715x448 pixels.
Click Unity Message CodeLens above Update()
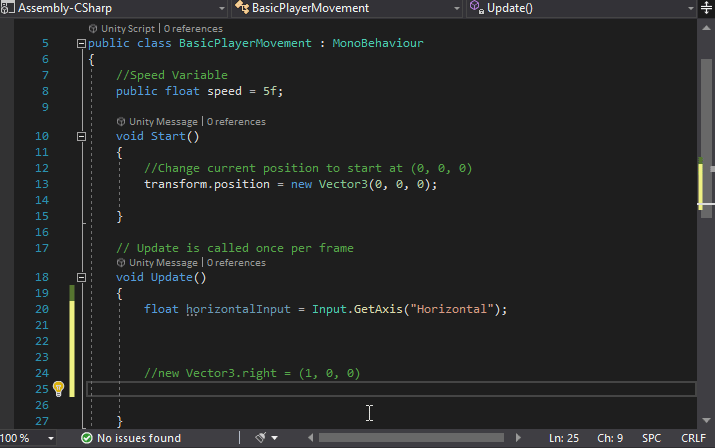pos(163,263)
